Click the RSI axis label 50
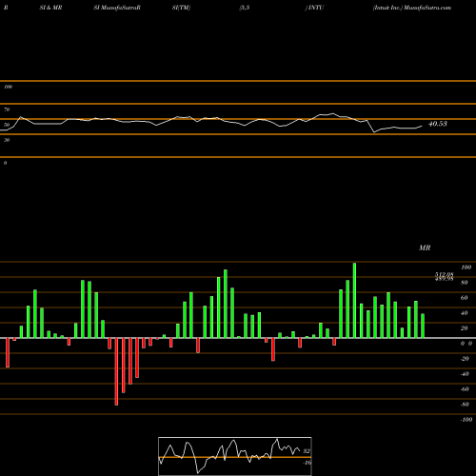 [7, 125]
